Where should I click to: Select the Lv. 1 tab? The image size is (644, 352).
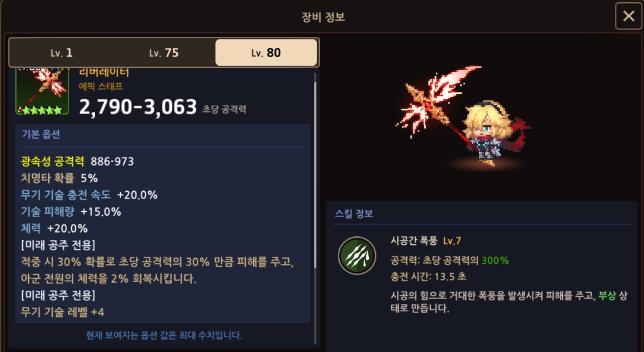coord(61,53)
